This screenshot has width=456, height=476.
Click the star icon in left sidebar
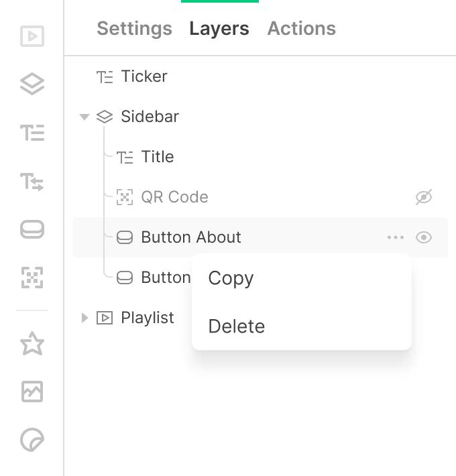tap(32, 344)
